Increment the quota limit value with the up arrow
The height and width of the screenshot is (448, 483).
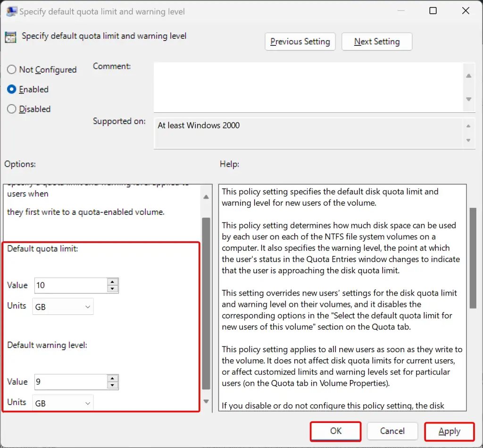tap(113, 282)
